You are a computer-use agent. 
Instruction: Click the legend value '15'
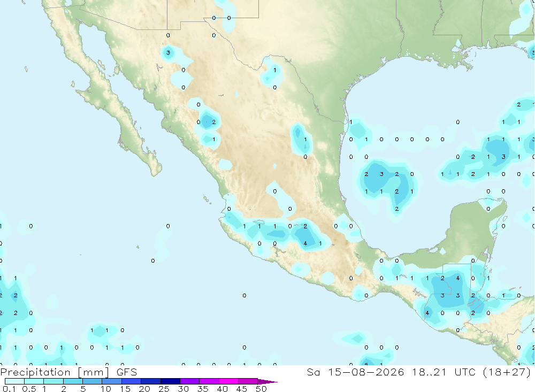pos(125,389)
